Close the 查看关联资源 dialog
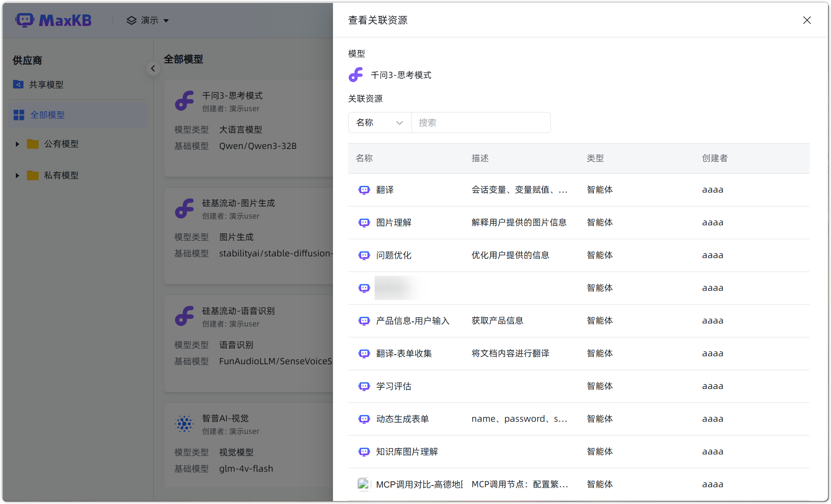 807,20
